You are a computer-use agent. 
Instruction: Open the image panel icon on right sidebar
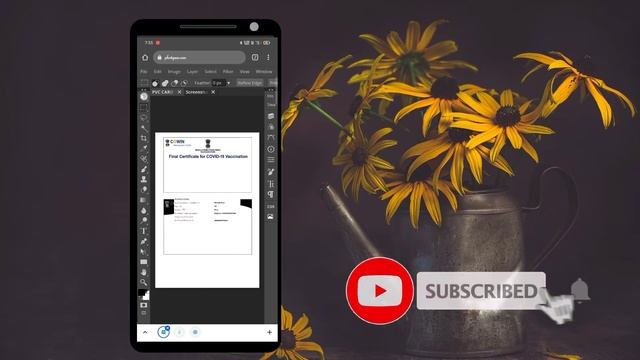pyautogui.click(x=271, y=217)
